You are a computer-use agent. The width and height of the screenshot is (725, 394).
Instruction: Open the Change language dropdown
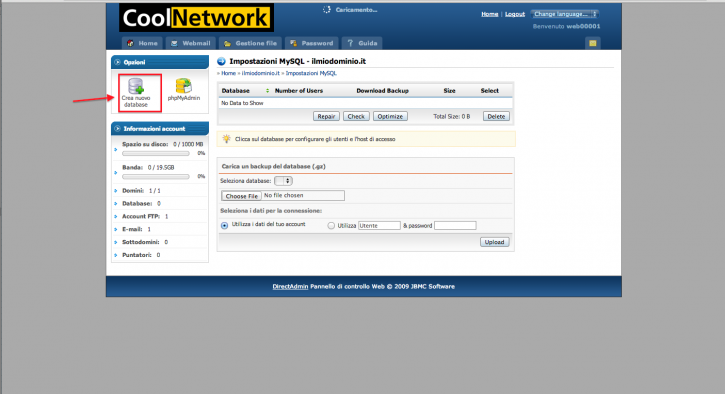(565, 14)
